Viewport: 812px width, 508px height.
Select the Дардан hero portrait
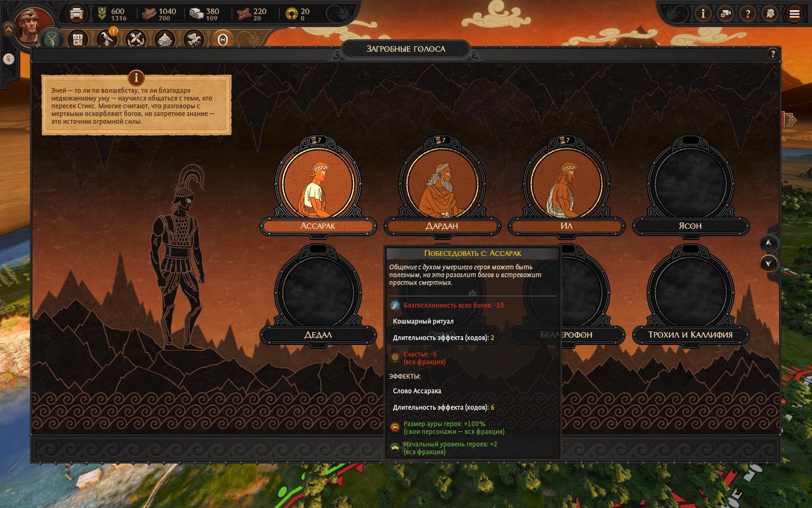coord(442,184)
